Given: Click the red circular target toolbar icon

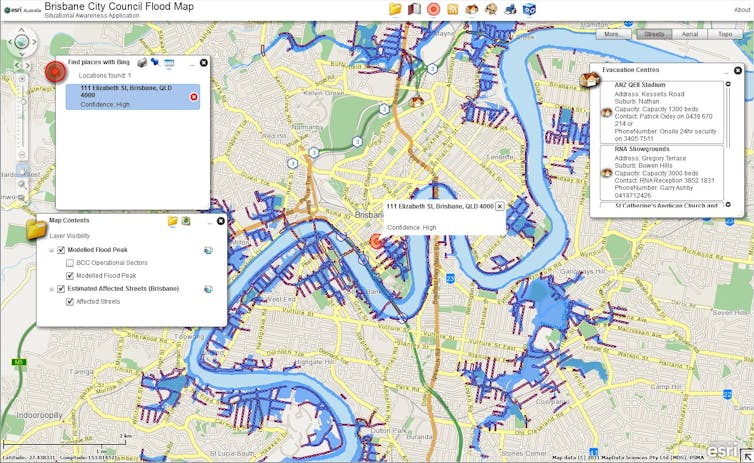Looking at the screenshot, I should [433, 9].
